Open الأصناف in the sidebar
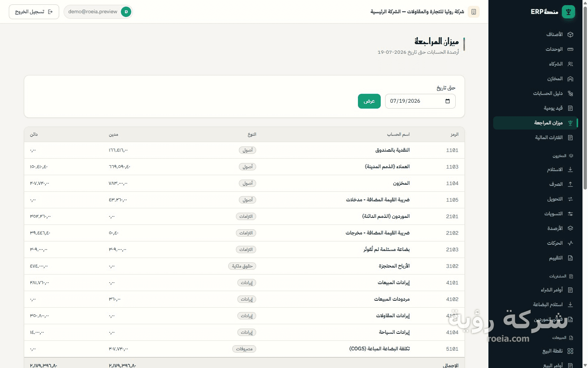The image size is (588, 368). [x=535, y=35]
